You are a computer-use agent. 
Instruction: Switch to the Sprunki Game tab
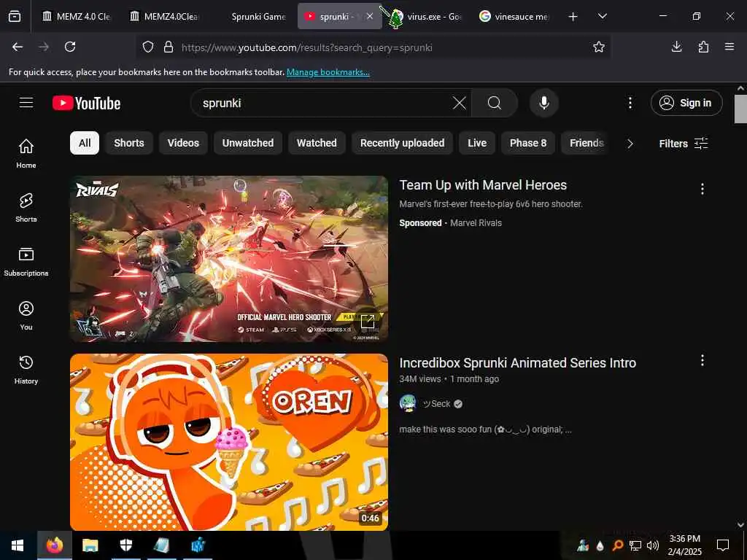[252, 16]
